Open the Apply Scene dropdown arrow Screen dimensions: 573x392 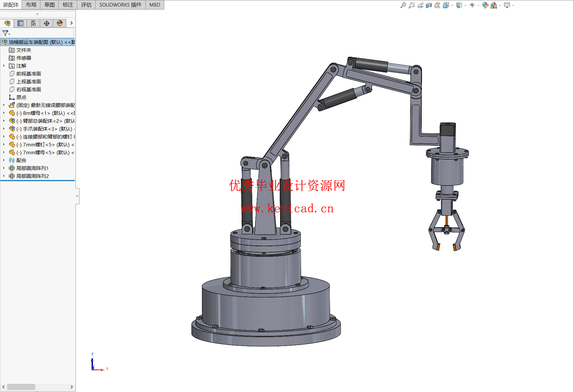[500, 5]
